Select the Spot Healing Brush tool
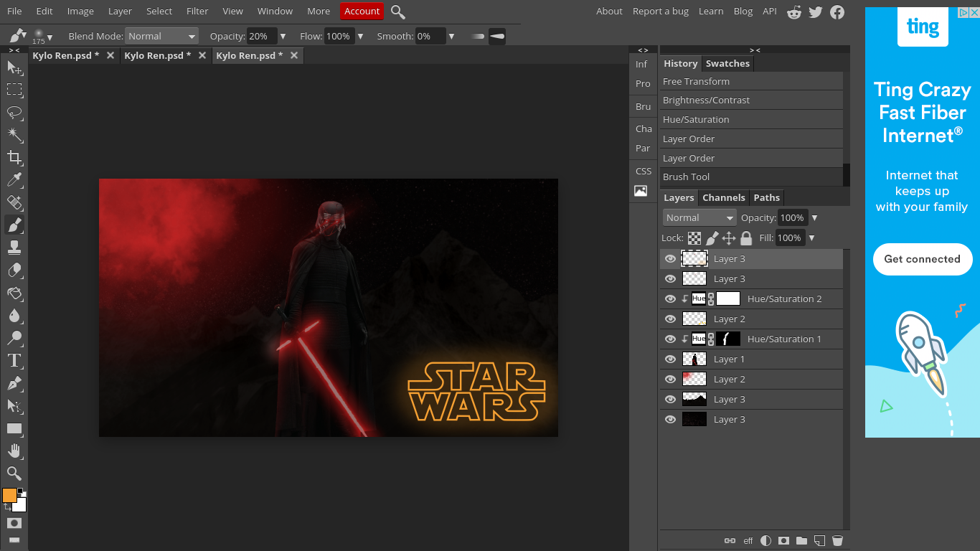The image size is (980, 551). click(x=14, y=202)
